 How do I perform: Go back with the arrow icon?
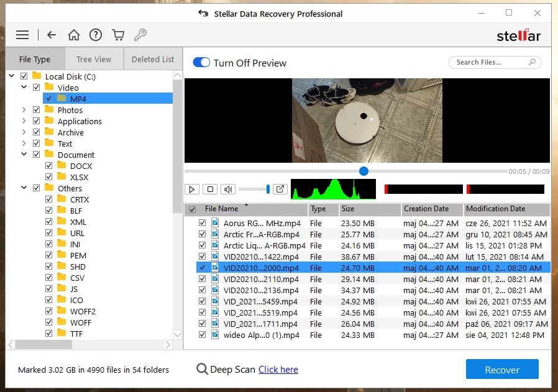(52, 35)
